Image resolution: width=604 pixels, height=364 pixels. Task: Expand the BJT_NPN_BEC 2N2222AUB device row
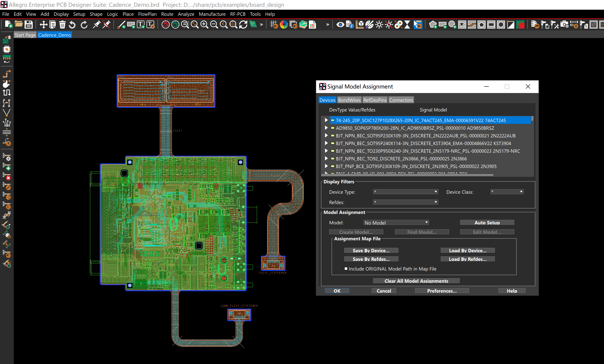(x=326, y=135)
